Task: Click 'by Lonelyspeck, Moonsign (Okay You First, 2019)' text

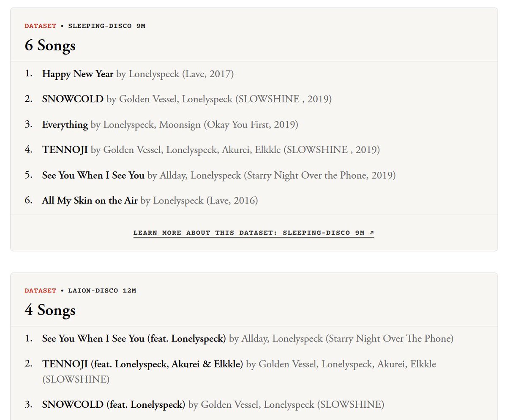Action: pos(195,125)
